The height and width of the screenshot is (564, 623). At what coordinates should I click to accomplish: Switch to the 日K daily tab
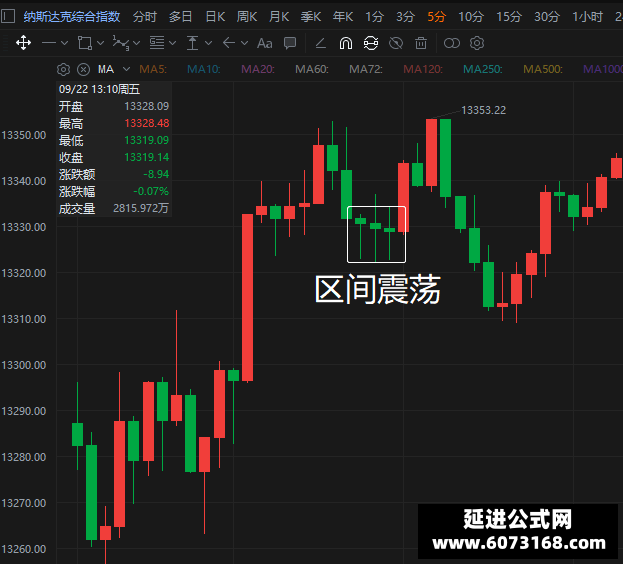click(x=215, y=17)
